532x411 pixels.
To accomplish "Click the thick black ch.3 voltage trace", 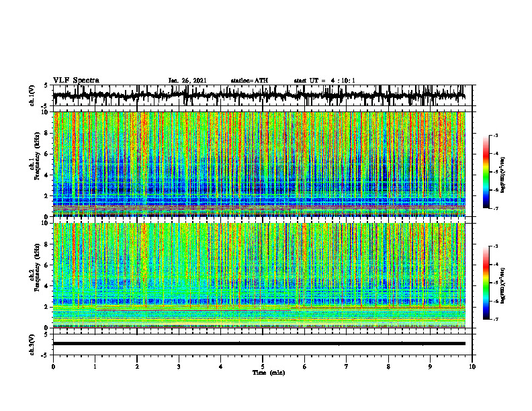I will [259, 344].
